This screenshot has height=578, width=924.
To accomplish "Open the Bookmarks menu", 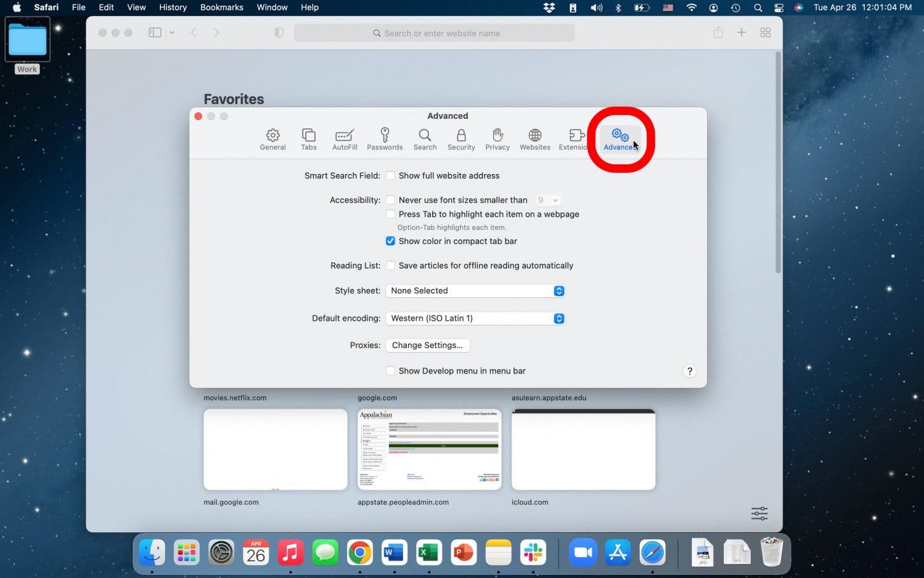I will [221, 8].
